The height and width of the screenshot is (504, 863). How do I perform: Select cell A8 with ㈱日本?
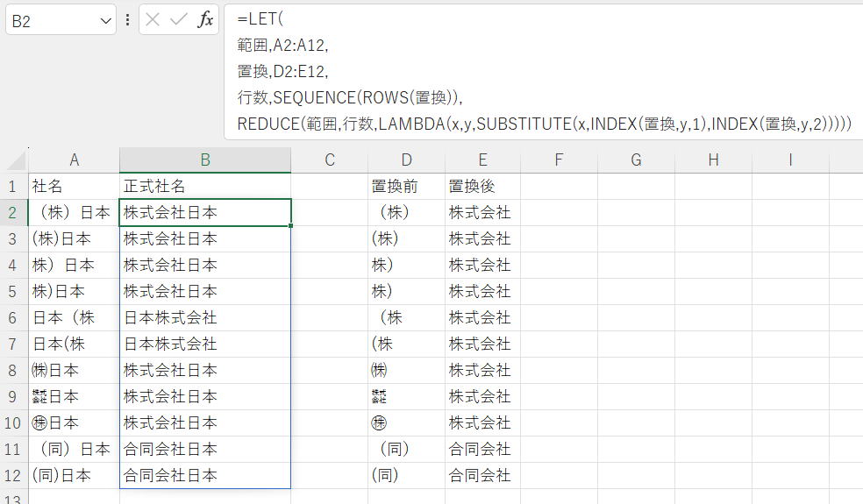coord(74,370)
